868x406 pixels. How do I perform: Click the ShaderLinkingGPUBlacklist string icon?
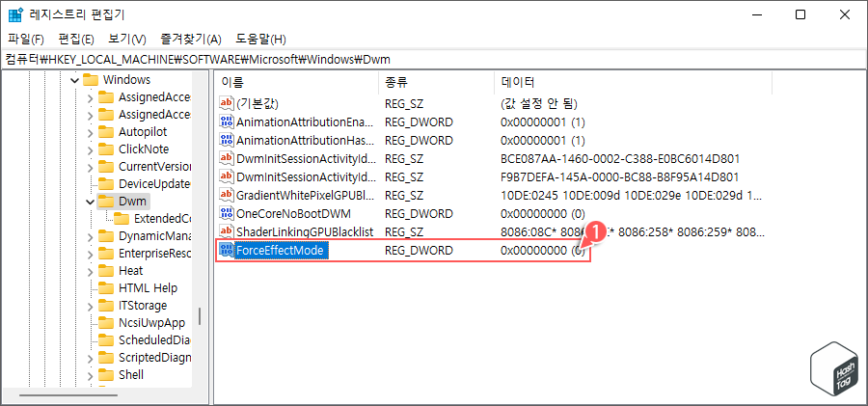tap(227, 231)
